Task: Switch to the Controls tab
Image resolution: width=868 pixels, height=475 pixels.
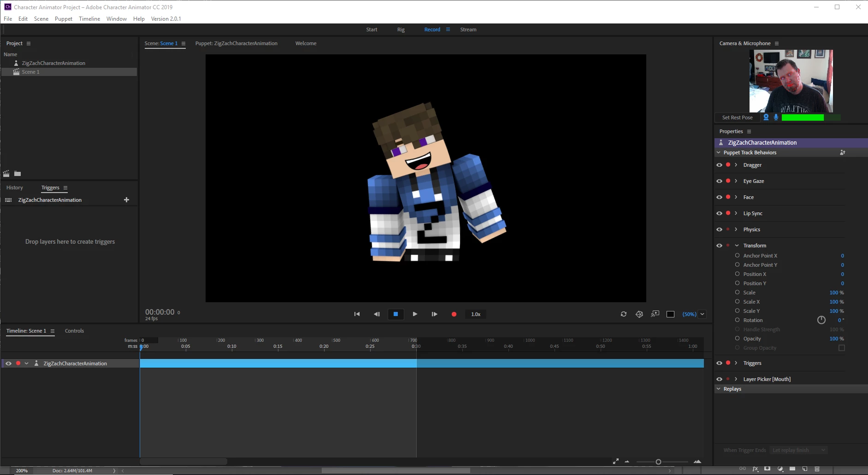Action: tap(75, 331)
